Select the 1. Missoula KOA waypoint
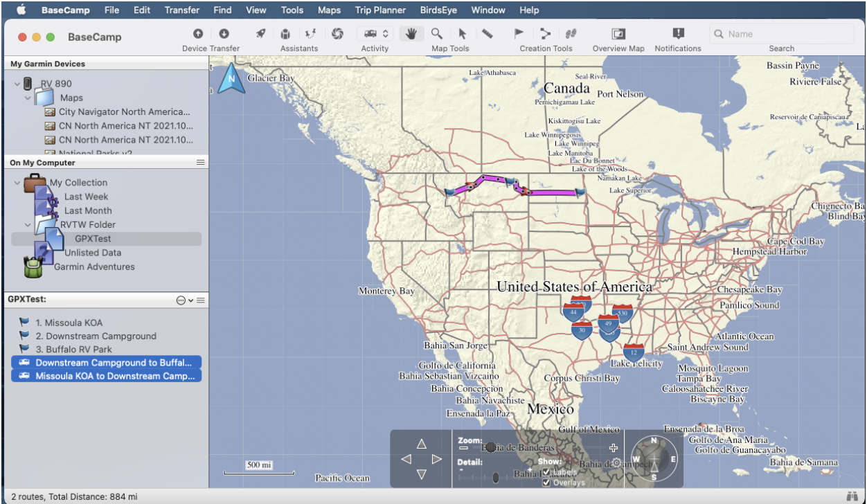 coord(69,323)
